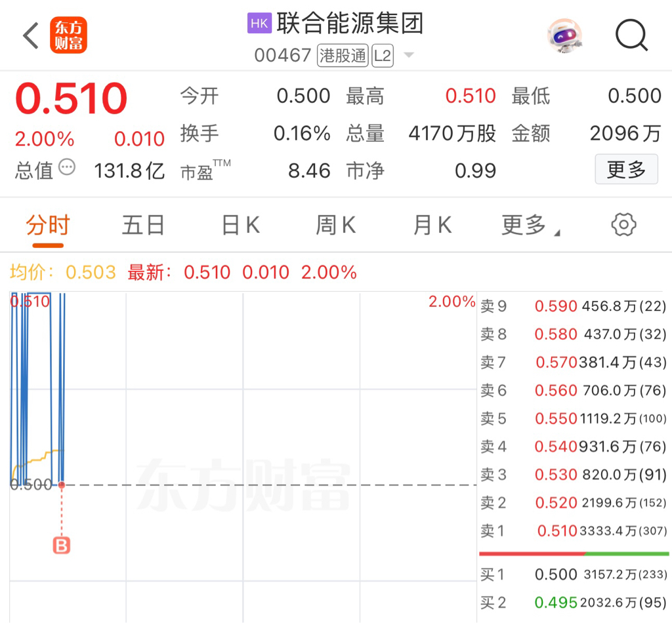Tap 总量 value 4170万股

[452, 133]
